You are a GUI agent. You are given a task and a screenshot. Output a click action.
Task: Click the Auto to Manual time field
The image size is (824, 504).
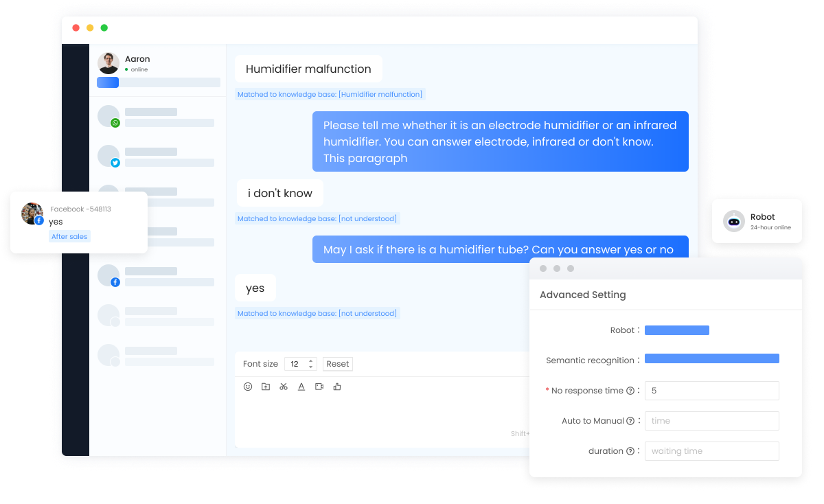711,421
